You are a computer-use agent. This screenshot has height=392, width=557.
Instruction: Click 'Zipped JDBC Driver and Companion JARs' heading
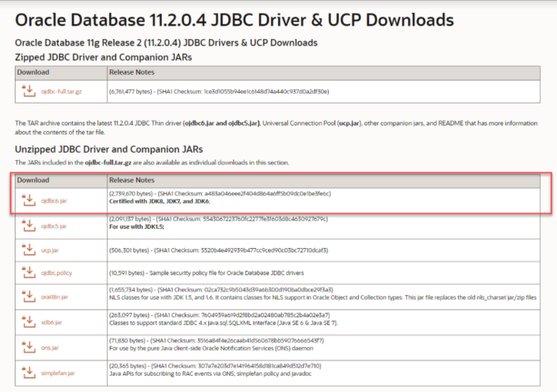pyautogui.click(x=103, y=57)
